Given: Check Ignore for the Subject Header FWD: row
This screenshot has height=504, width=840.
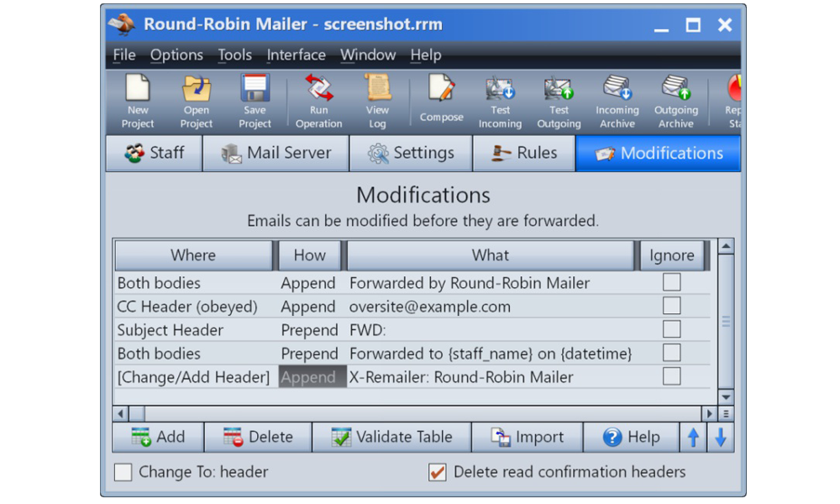Looking at the screenshot, I should coord(671,330).
